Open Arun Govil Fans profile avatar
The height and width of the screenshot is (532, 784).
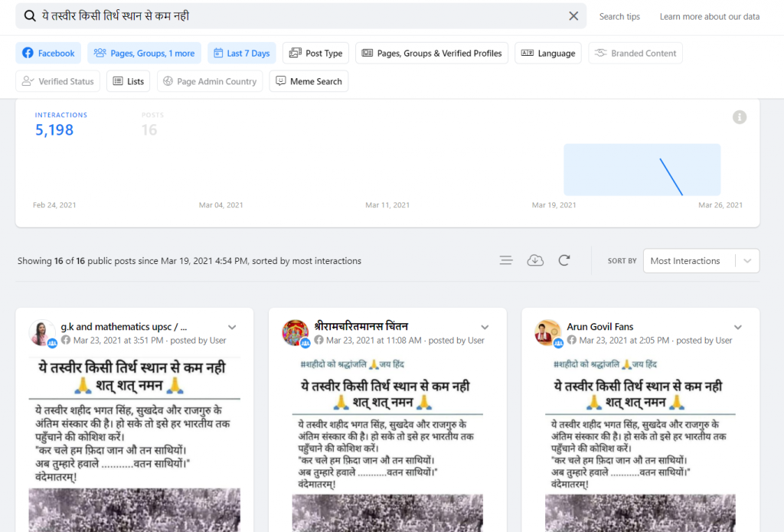[x=548, y=333]
